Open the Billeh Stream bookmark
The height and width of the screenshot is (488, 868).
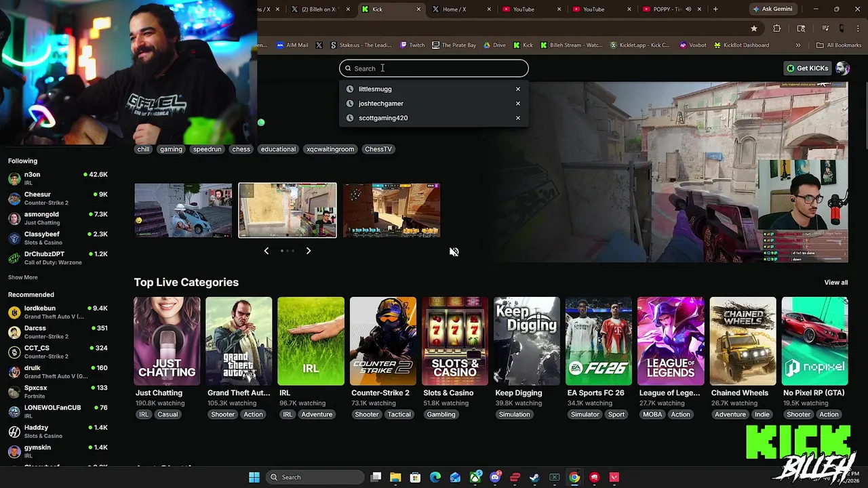pyautogui.click(x=571, y=45)
